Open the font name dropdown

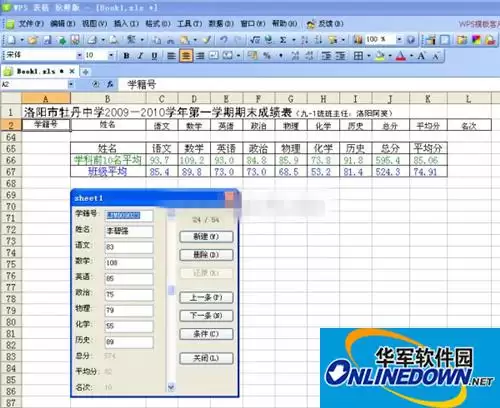pyautogui.click(x=79, y=55)
